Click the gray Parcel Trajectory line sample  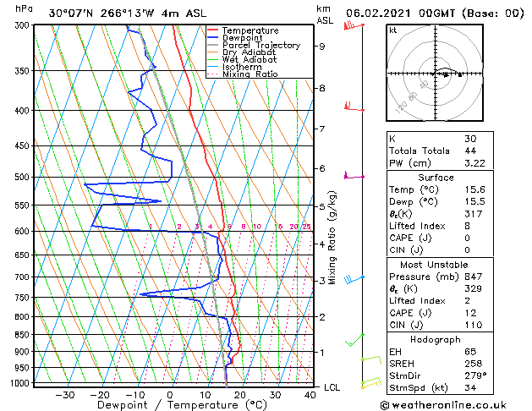212,45
